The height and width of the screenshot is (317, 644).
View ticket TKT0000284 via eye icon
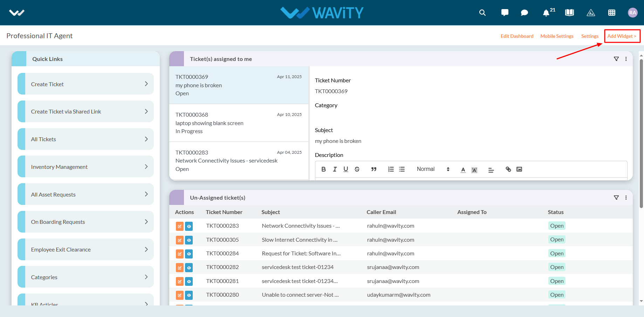[189, 254]
